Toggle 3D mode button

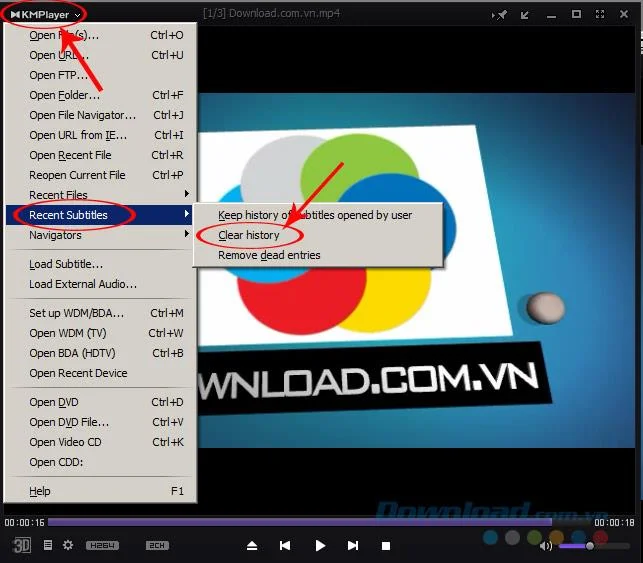21,545
